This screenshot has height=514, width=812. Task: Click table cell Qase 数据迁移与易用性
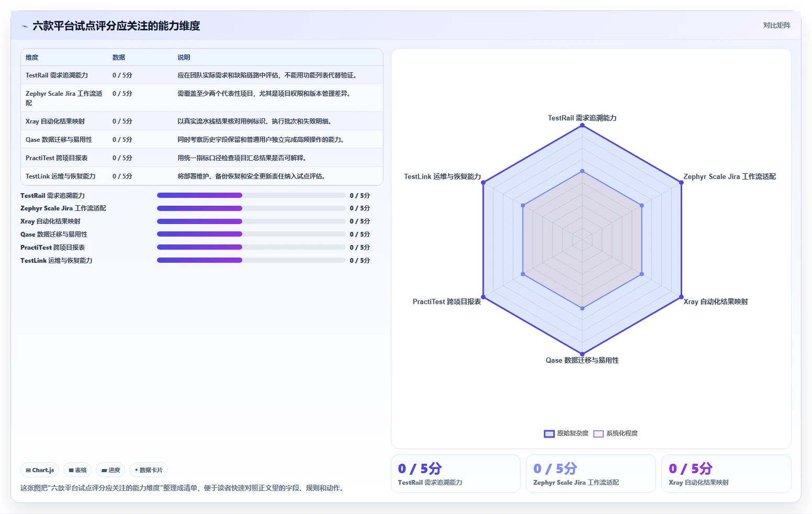tap(59, 140)
